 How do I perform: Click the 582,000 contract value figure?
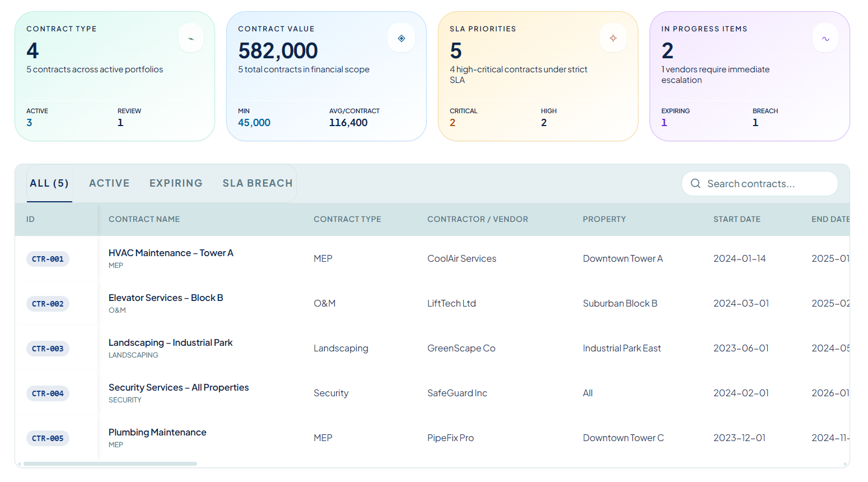[278, 51]
